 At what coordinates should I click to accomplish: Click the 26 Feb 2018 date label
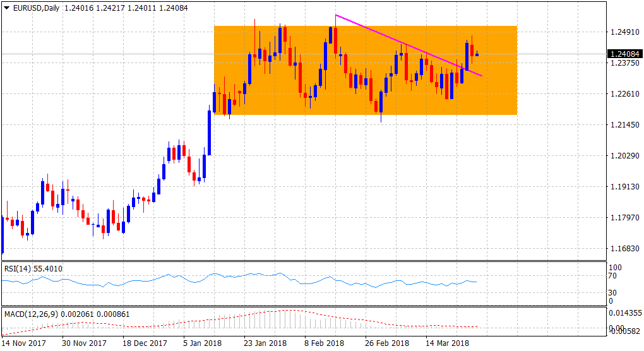point(387,343)
